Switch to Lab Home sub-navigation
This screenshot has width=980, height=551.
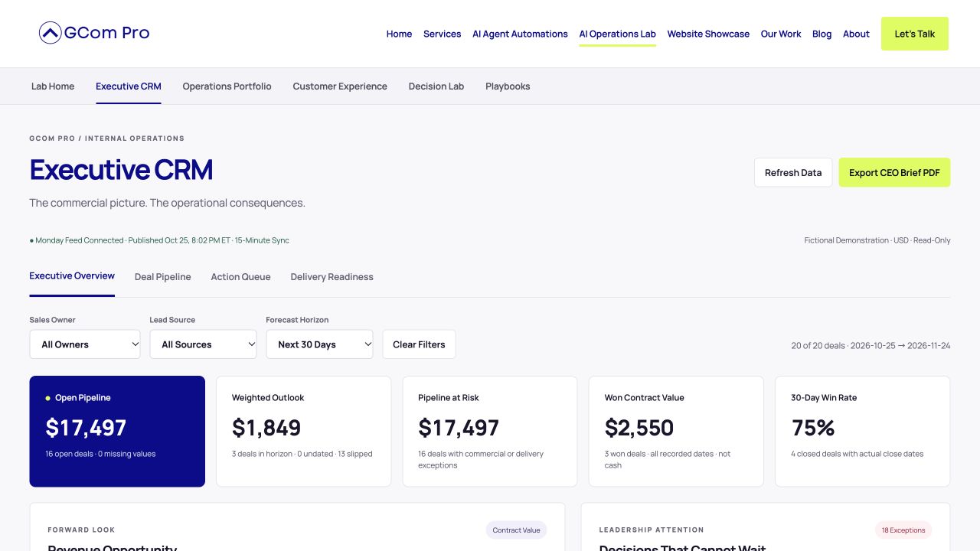click(x=53, y=86)
